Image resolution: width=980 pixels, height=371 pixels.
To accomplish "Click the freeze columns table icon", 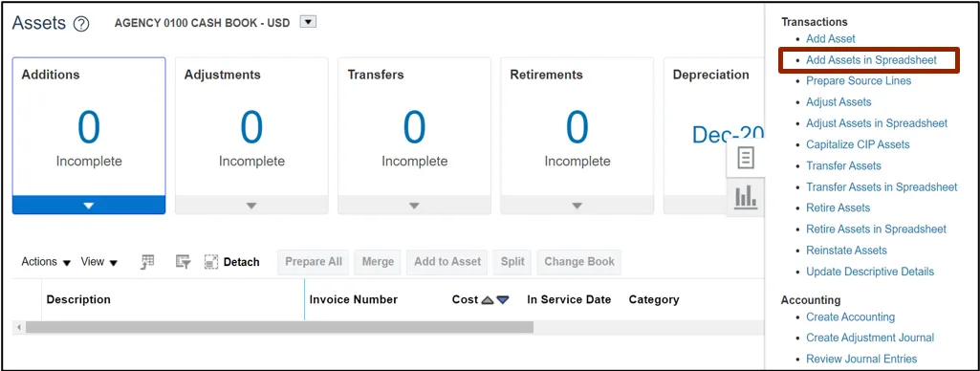I will [148, 262].
